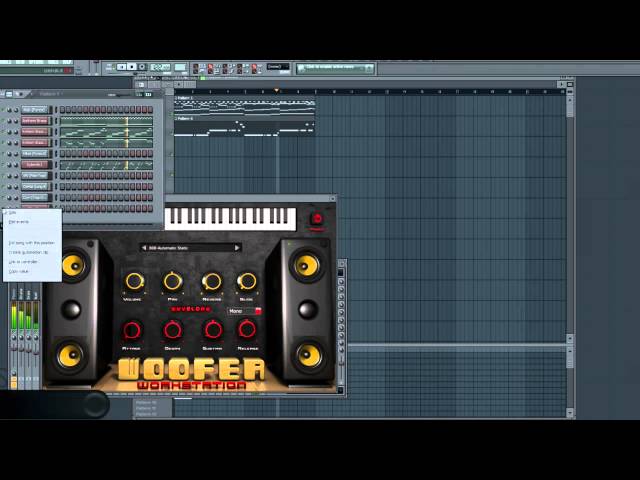The width and height of the screenshot is (640, 480).
Task: Click the playlist vertical scrollbar down arrow
Action: 570,339
